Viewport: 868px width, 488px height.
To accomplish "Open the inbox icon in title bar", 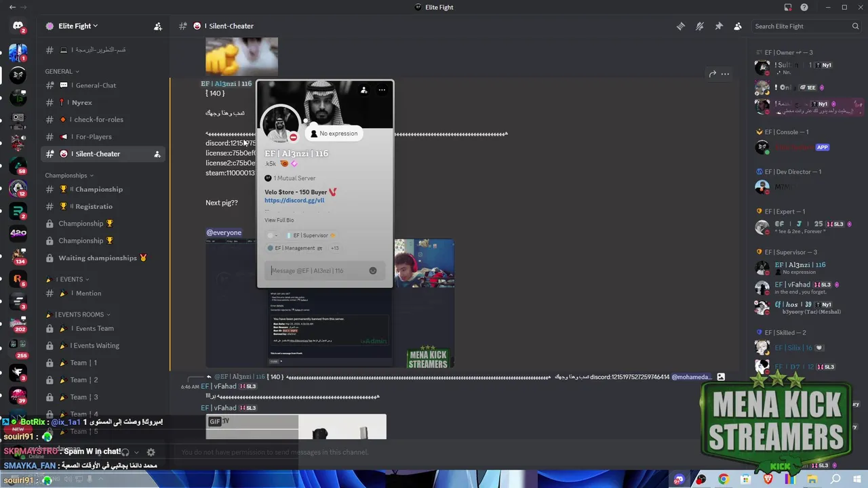I will click(x=787, y=7).
